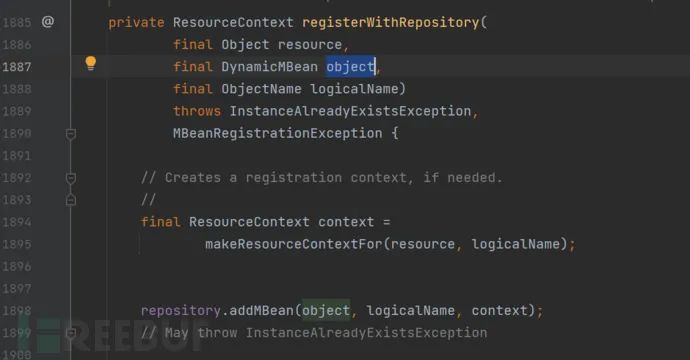
Task: Click the highlighted object parameter on line 1887
Action: tap(350, 67)
